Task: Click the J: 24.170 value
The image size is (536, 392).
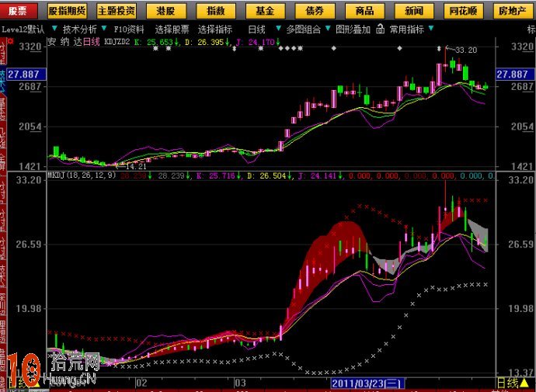Action: pos(258,42)
